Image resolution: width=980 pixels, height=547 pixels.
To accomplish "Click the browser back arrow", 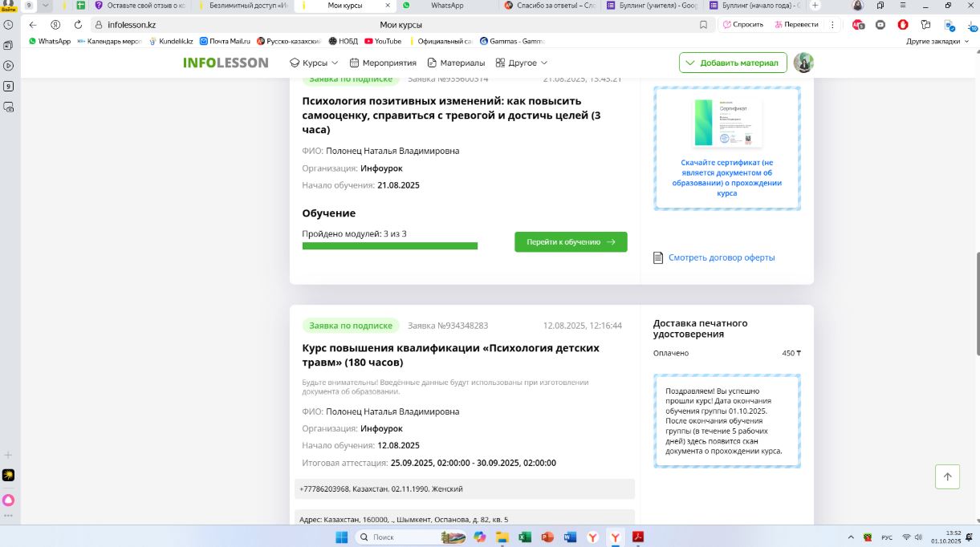I will [x=33, y=25].
